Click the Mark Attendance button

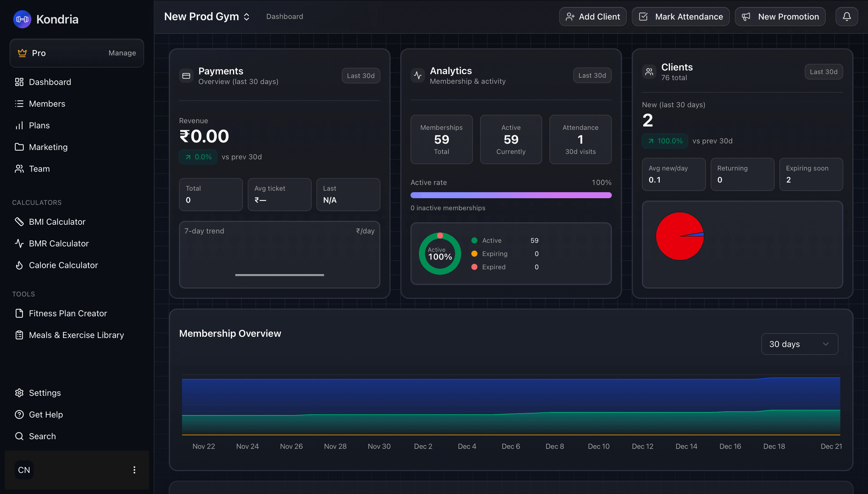[x=680, y=17]
